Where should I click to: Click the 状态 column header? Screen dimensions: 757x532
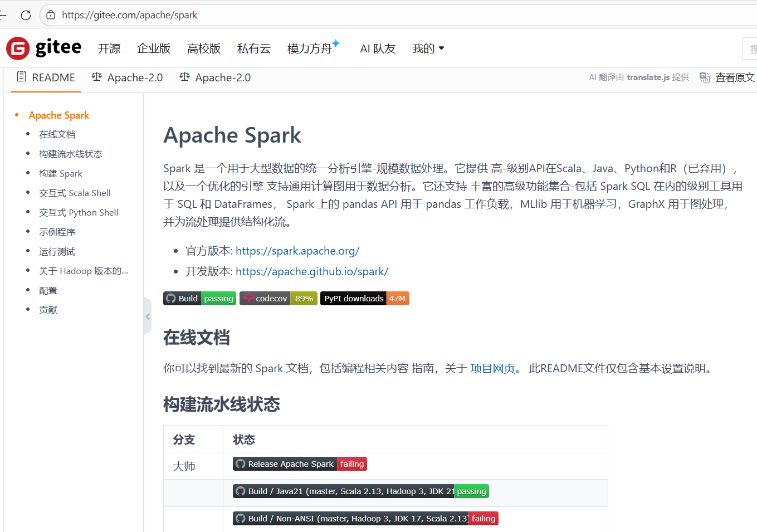(416, 439)
